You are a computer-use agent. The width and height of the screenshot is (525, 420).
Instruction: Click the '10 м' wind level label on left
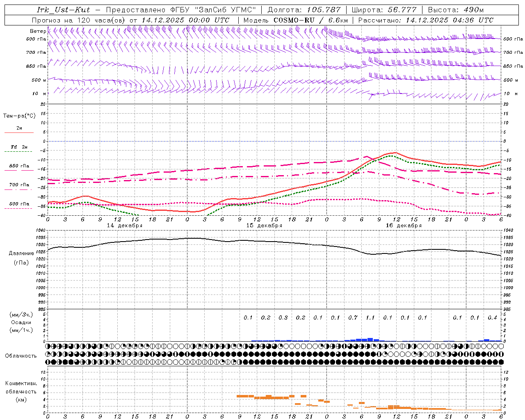pyautogui.click(x=39, y=94)
